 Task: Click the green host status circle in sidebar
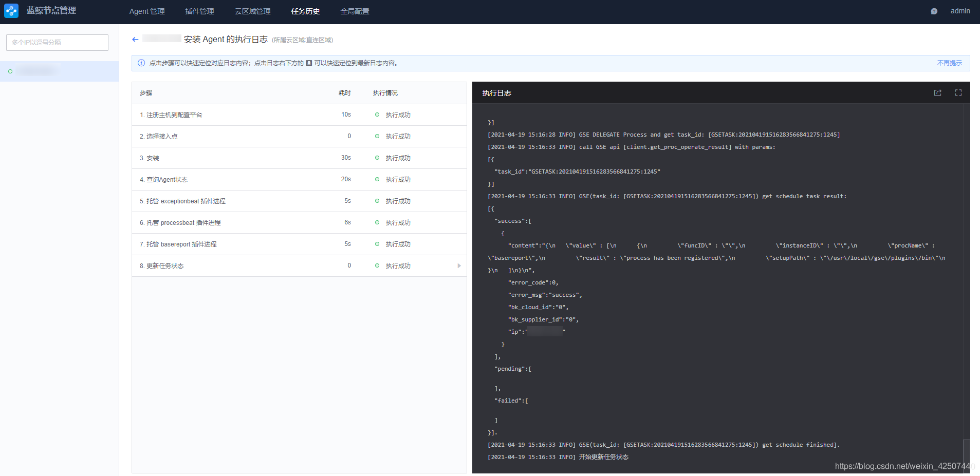10,71
